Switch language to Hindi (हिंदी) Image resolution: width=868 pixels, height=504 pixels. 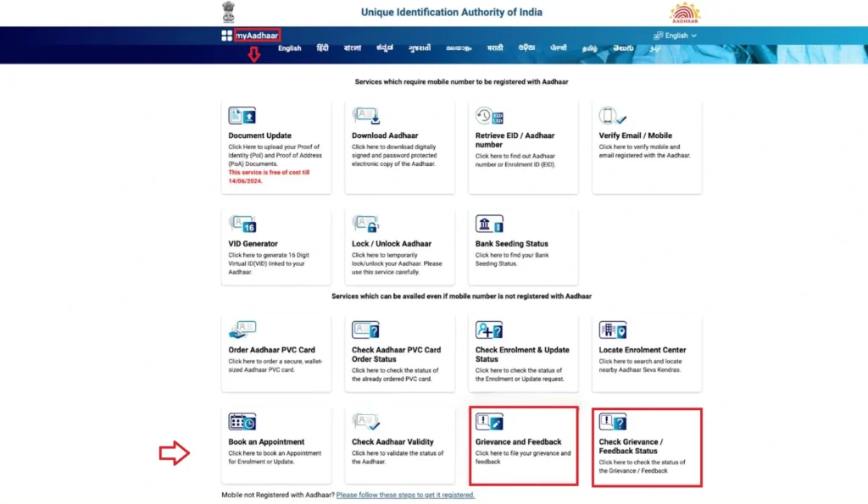[322, 48]
